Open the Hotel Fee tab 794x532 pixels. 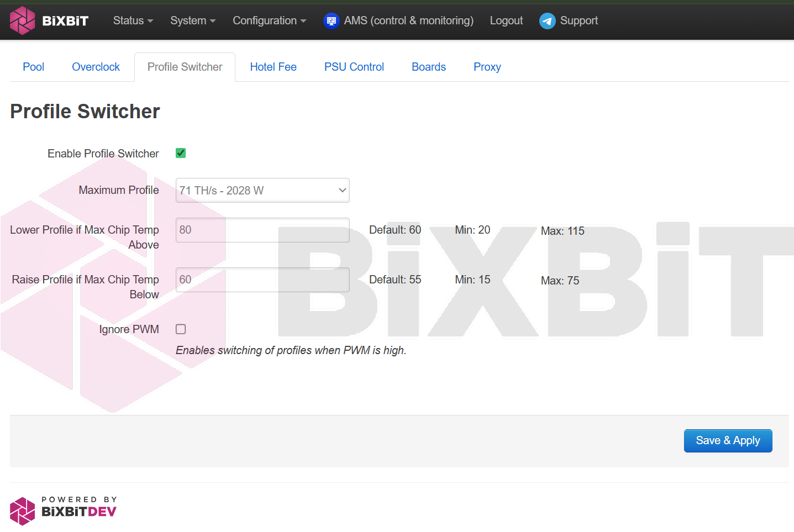tap(274, 67)
